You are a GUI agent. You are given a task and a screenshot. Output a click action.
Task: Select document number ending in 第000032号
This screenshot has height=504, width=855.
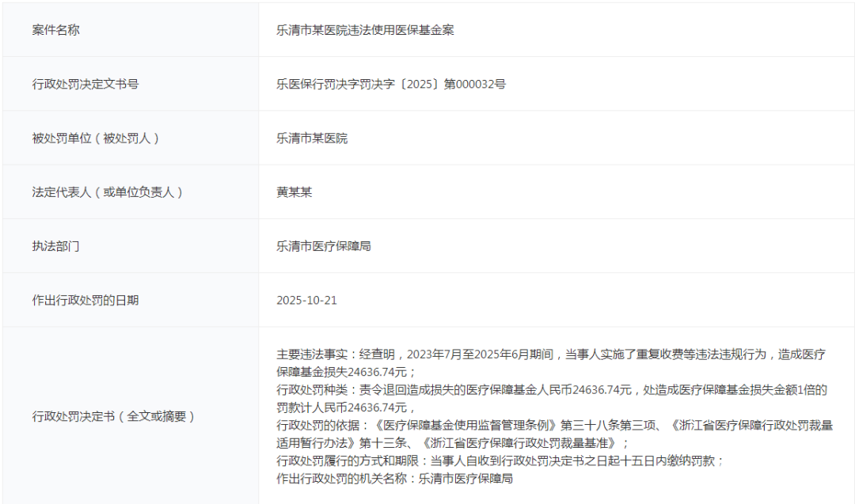click(391, 84)
